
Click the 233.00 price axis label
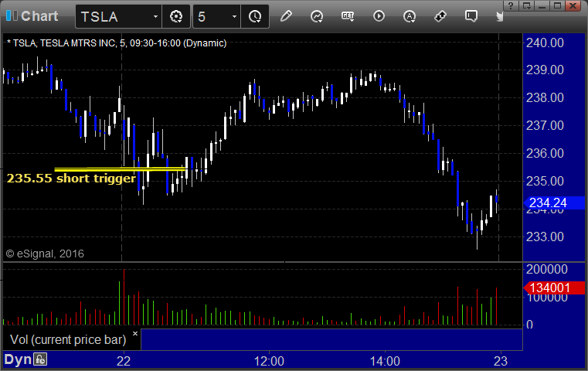pyautogui.click(x=545, y=237)
